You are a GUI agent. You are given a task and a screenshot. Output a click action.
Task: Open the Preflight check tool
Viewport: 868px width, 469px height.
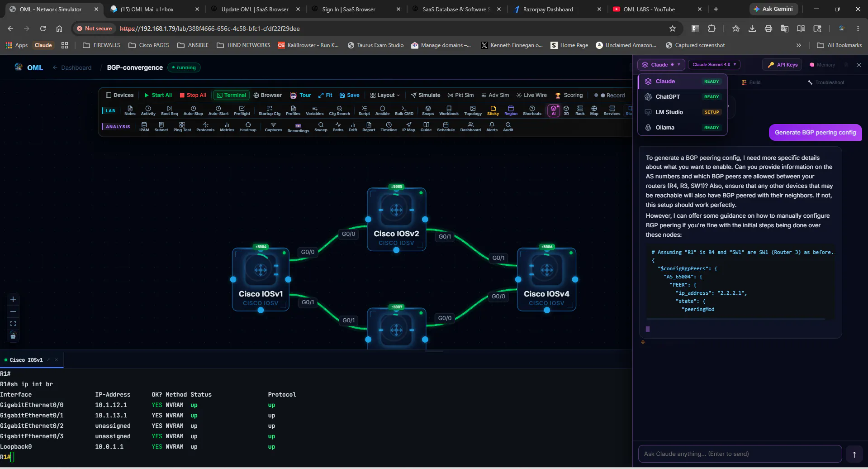pos(242,110)
